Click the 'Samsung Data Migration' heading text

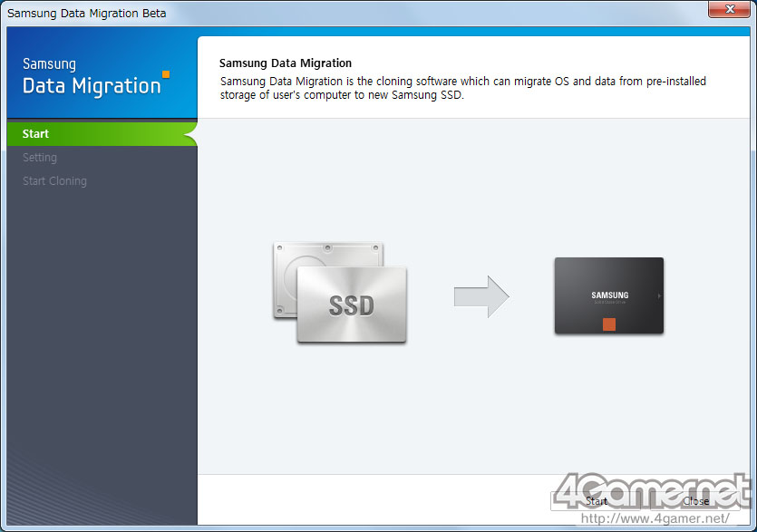point(286,63)
